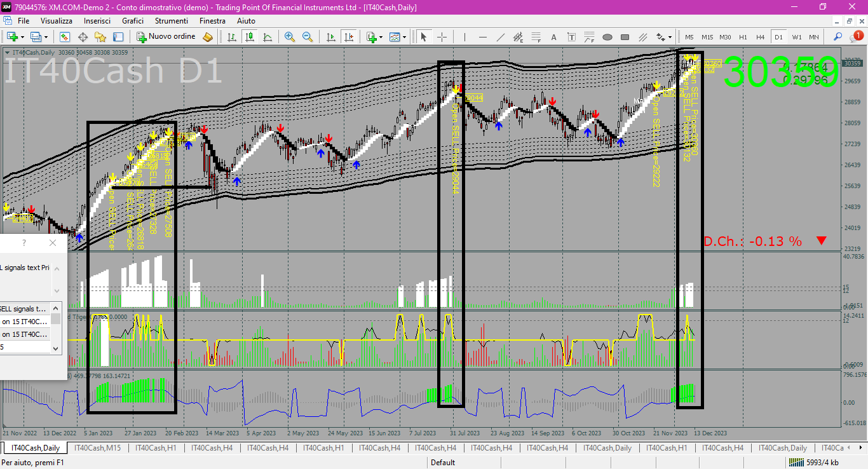Expand the arrows objects dropdown
This screenshot has height=469, width=868.
[x=670, y=37]
